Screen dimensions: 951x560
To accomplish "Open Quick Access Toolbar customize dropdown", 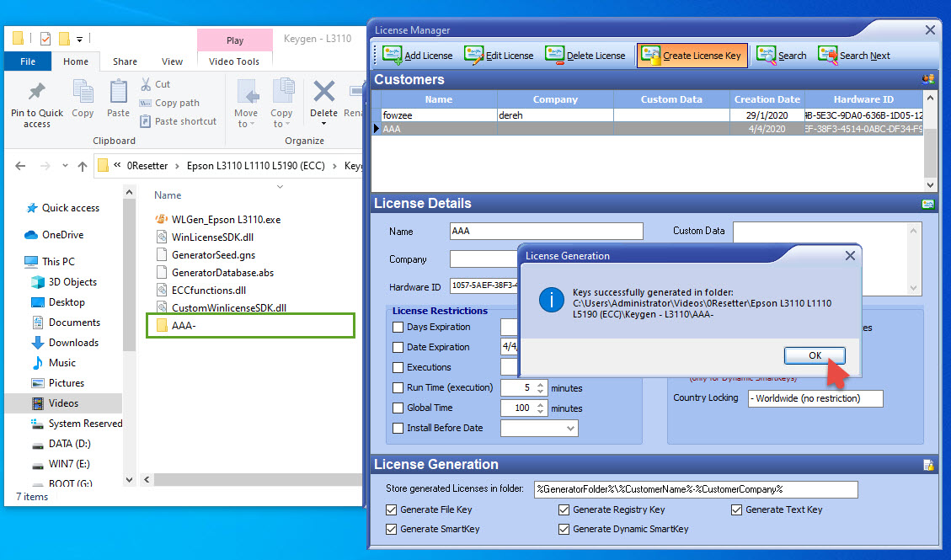I will (x=79, y=40).
